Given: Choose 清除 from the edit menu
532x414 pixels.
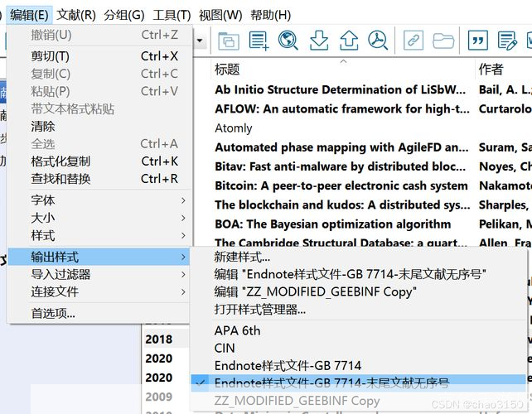Looking at the screenshot, I should pyautogui.click(x=99, y=127).
